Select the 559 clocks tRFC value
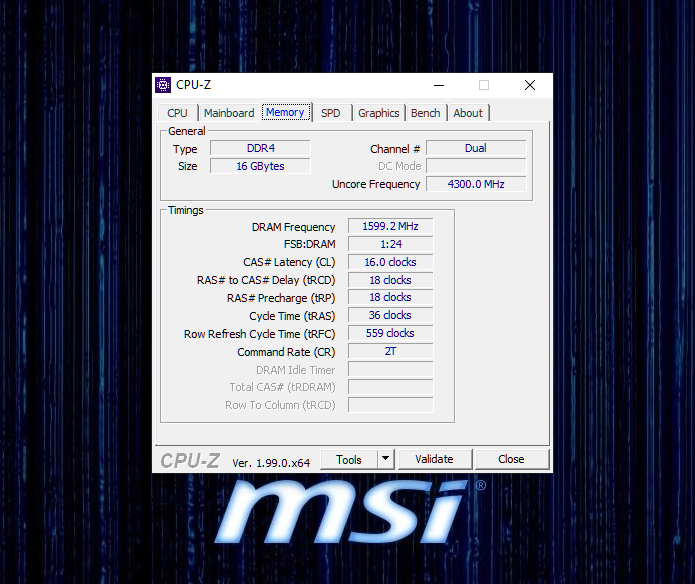Screen dimensions: 695x584 pyautogui.click(x=390, y=333)
